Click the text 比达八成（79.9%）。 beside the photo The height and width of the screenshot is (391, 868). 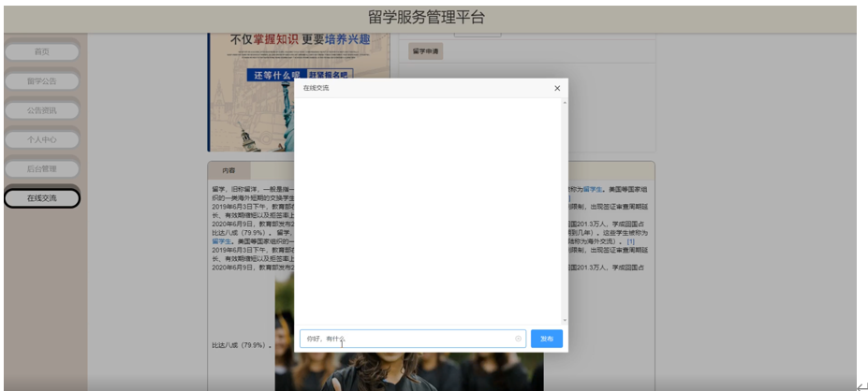tap(243, 346)
